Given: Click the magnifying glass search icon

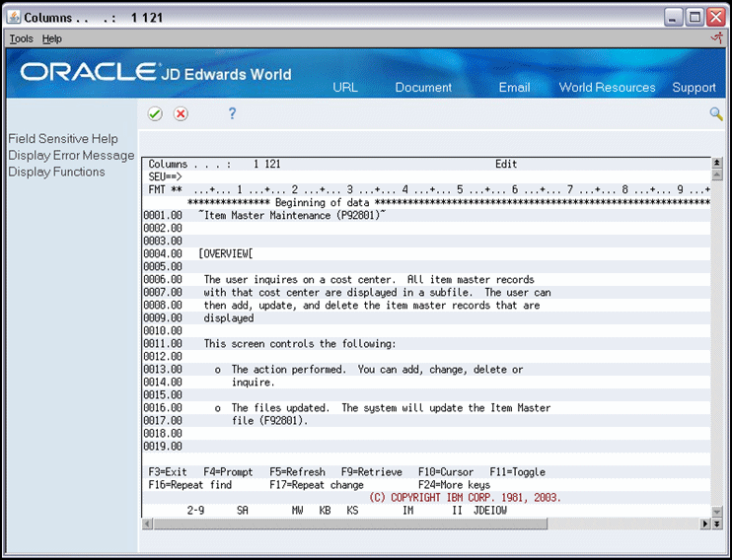Looking at the screenshot, I should (x=716, y=113).
